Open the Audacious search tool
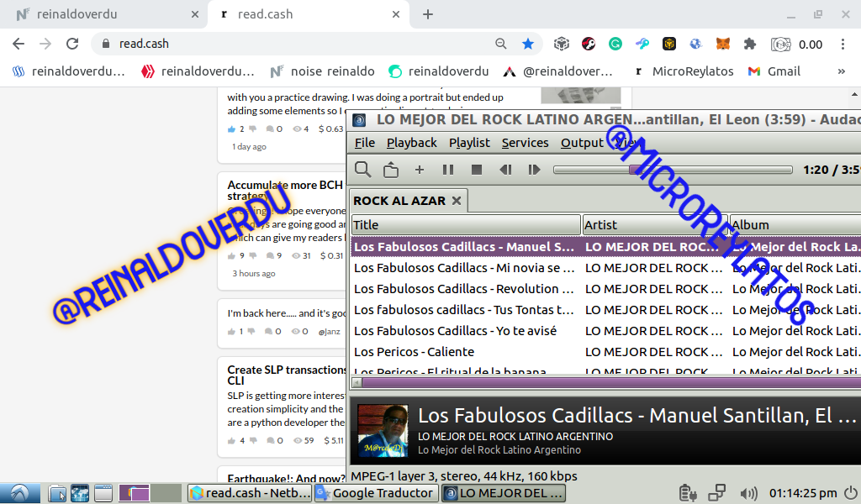Viewport: 861px width, 504px height. tap(362, 170)
